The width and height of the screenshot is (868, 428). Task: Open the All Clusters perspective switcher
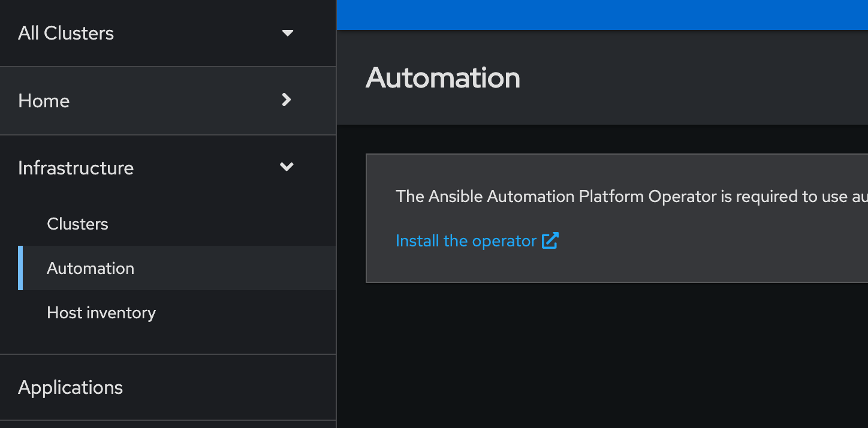coord(66,33)
